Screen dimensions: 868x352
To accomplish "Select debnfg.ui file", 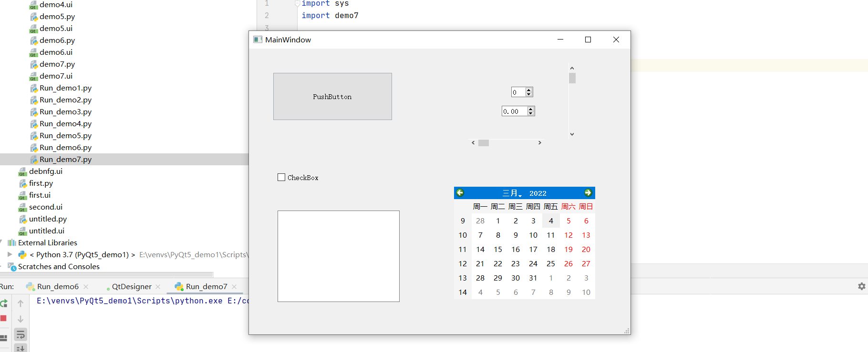I will coord(46,171).
